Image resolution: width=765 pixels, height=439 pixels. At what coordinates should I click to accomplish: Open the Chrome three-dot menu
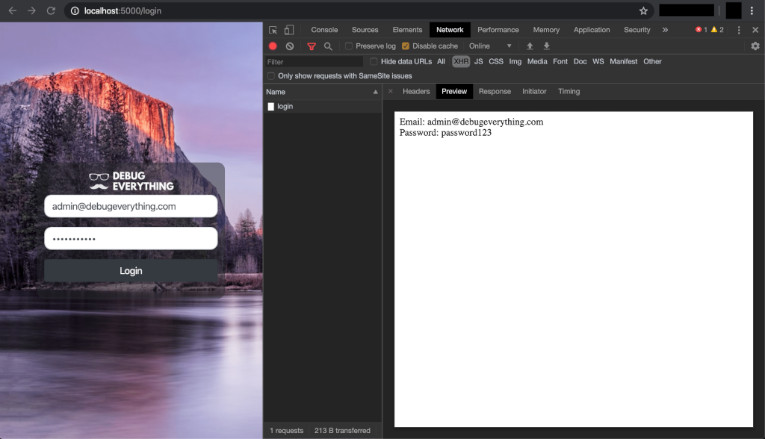[x=752, y=11]
